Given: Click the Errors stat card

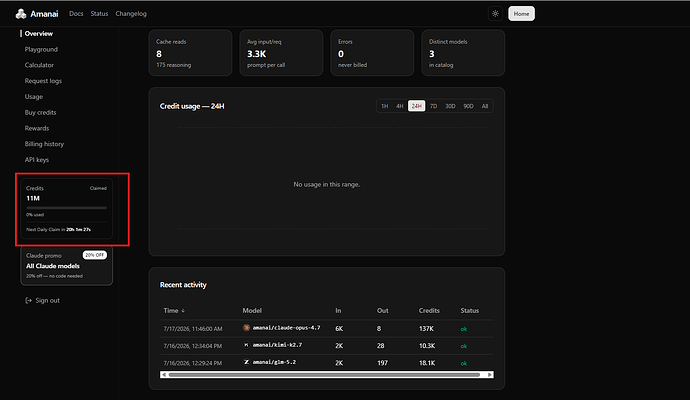Looking at the screenshot, I should 372,53.
